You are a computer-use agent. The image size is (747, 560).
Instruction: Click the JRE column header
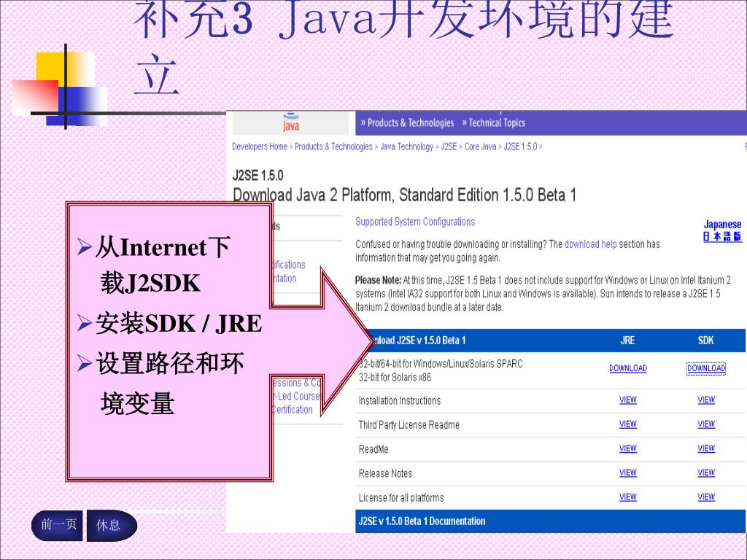coord(627,341)
